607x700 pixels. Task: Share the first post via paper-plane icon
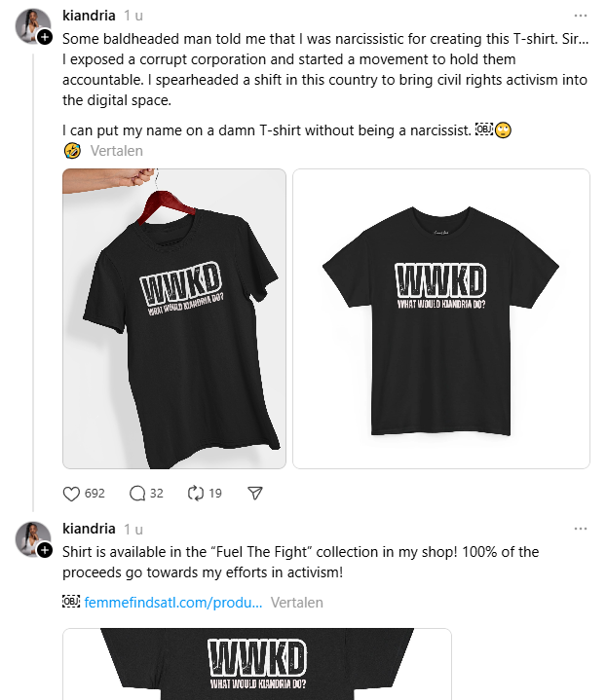(x=255, y=494)
